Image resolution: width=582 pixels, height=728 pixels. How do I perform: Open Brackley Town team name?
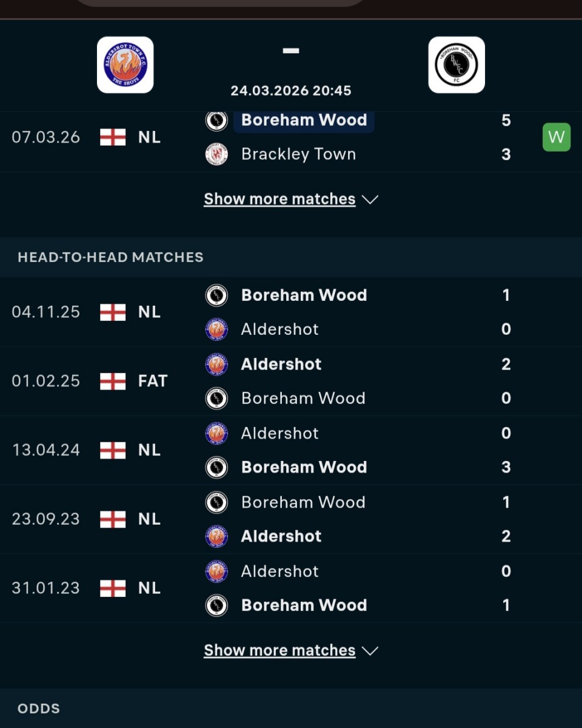[x=298, y=154]
